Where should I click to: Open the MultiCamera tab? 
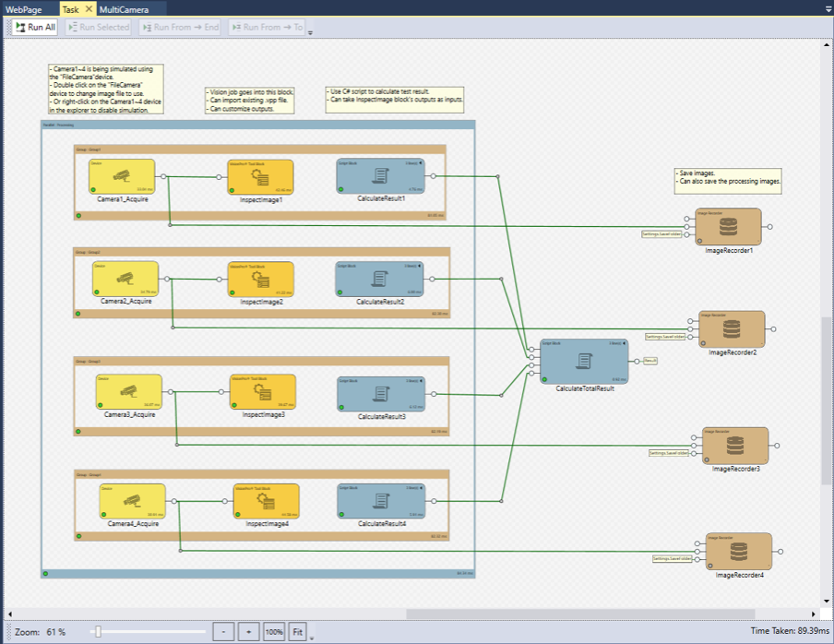(125, 8)
